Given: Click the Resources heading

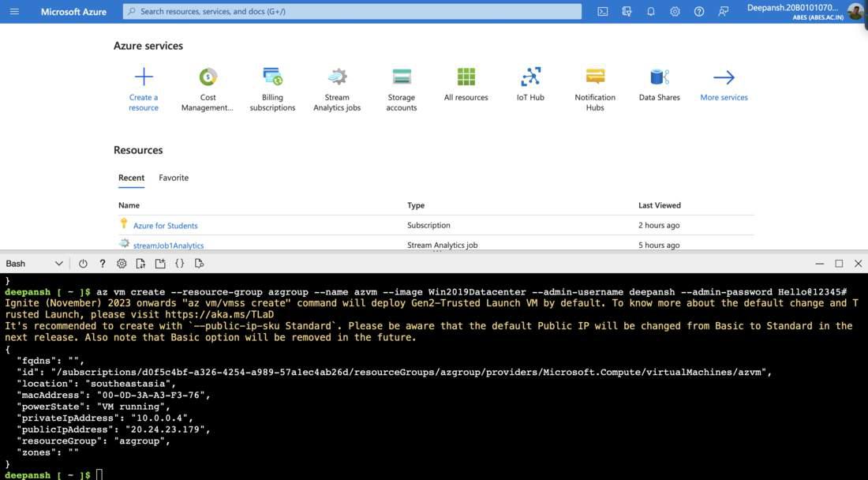Looking at the screenshot, I should [x=138, y=150].
